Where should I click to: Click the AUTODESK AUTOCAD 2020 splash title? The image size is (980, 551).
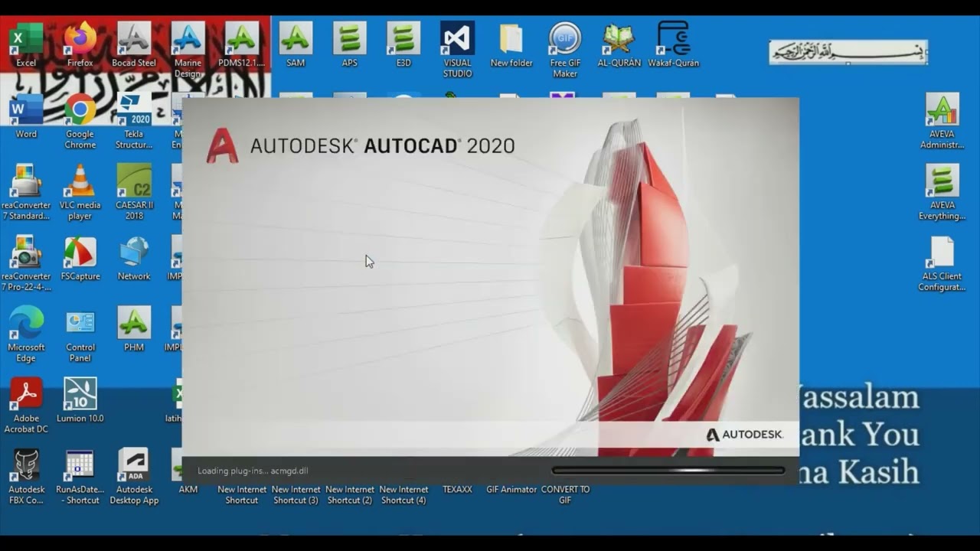[x=383, y=146]
